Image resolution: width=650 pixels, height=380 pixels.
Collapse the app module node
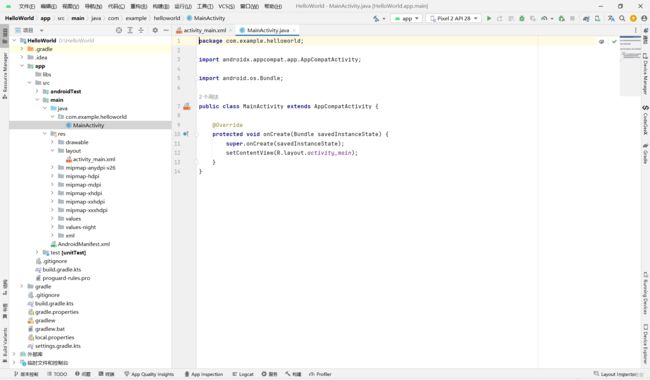click(x=22, y=66)
